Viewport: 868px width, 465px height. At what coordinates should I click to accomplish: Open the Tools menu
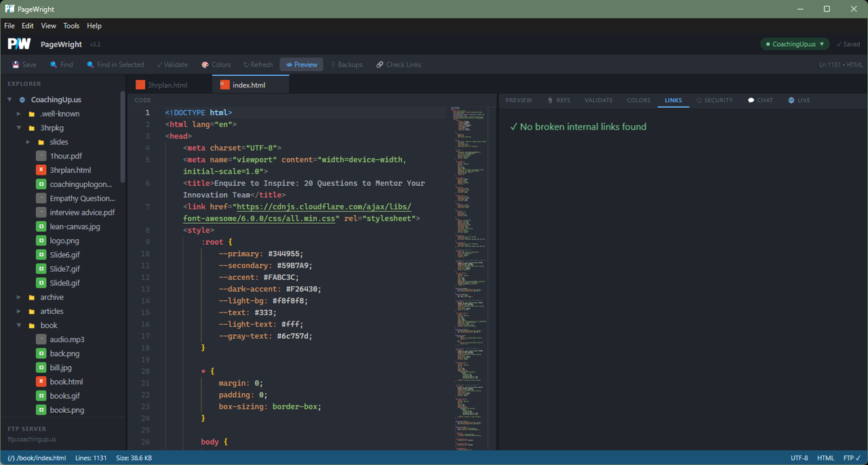71,25
